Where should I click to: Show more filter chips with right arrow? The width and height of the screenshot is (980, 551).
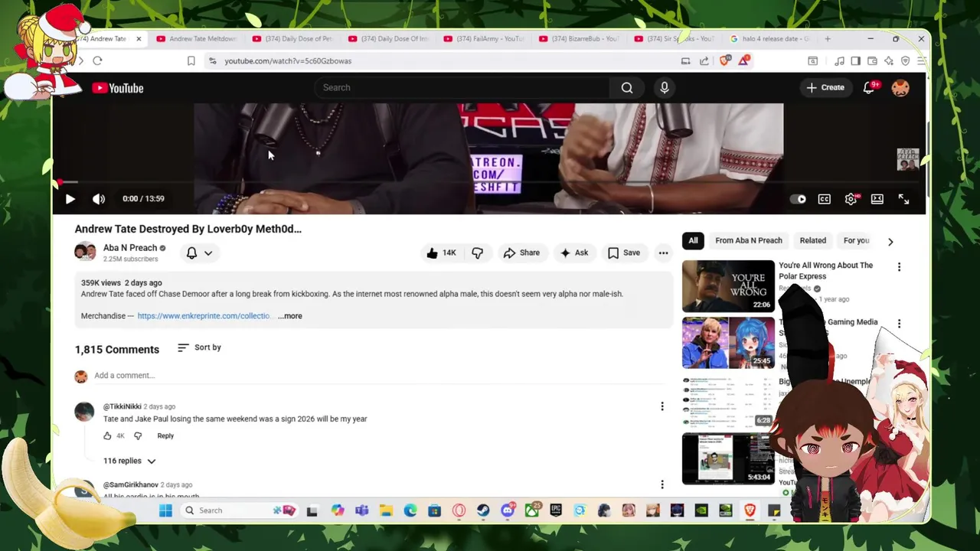point(890,241)
